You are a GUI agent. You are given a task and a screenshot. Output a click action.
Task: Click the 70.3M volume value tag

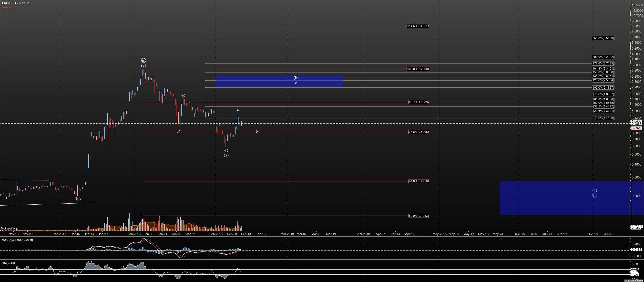point(636,228)
